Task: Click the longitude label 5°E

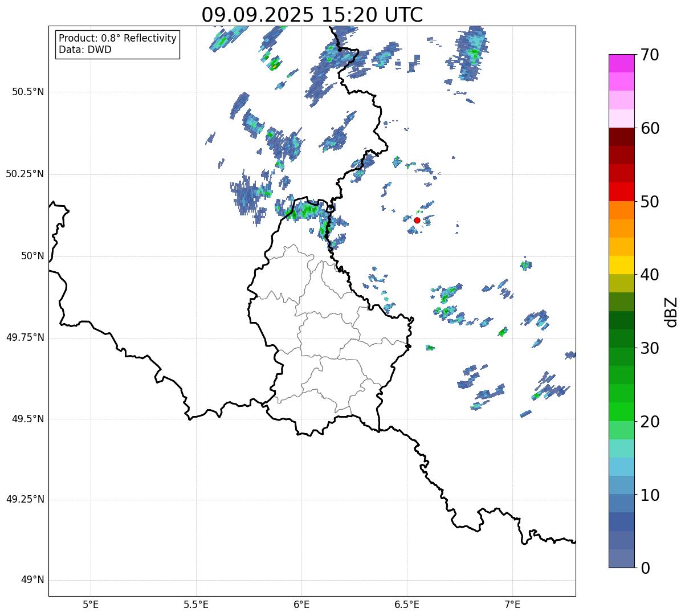Action: 91,605
